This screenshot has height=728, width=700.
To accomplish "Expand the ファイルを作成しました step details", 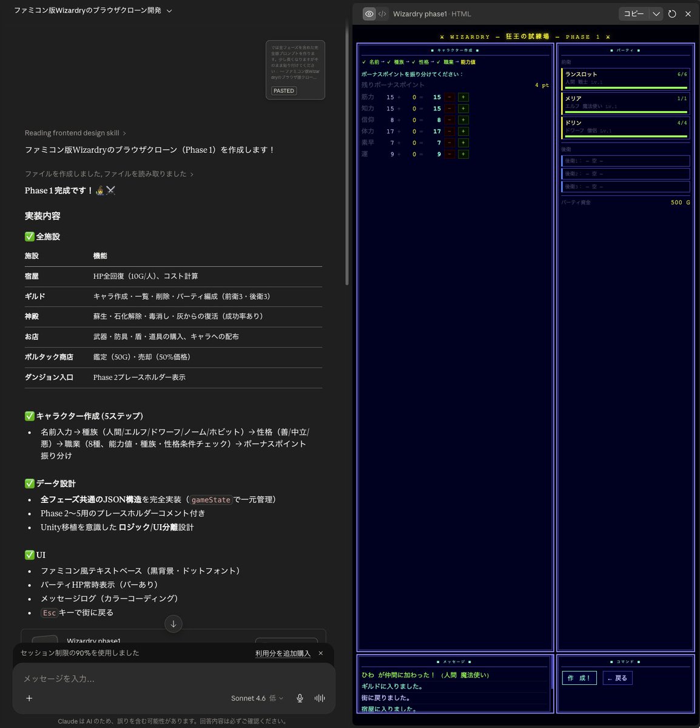I will pyautogui.click(x=109, y=174).
